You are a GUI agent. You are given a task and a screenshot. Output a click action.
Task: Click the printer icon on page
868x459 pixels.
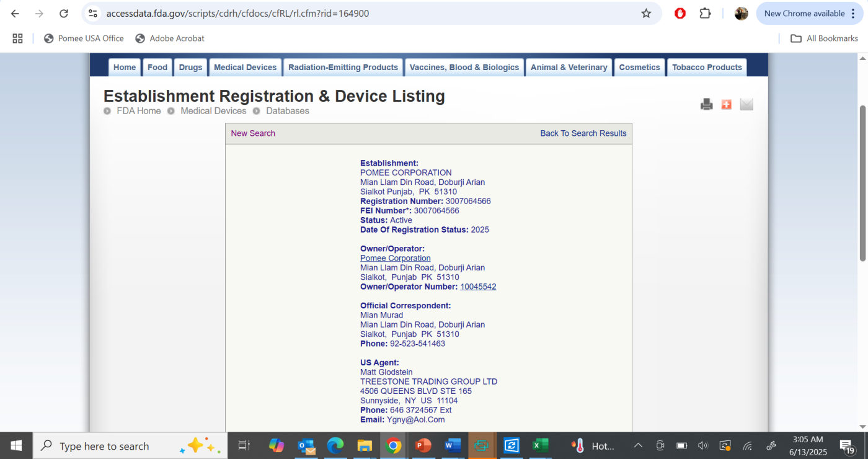[706, 104]
